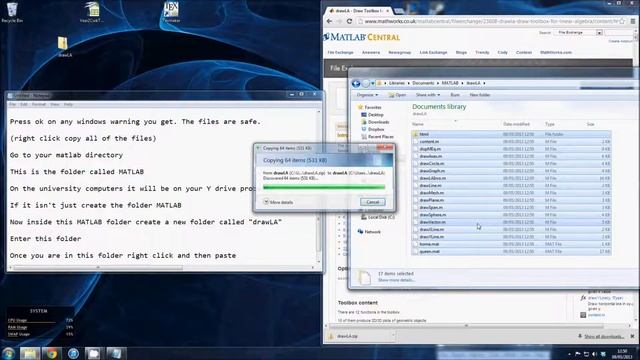
Task: Open the Answers link on MATLAB Central
Action: pos(371,53)
